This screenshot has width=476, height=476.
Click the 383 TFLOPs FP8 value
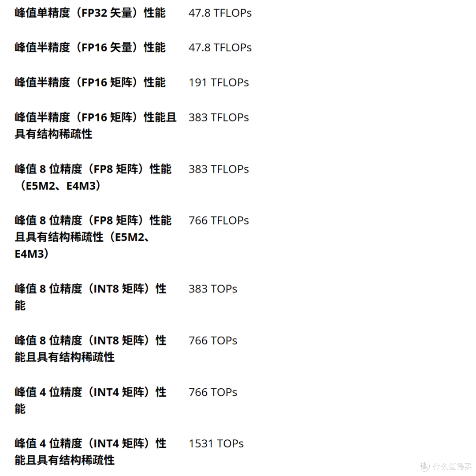(219, 169)
